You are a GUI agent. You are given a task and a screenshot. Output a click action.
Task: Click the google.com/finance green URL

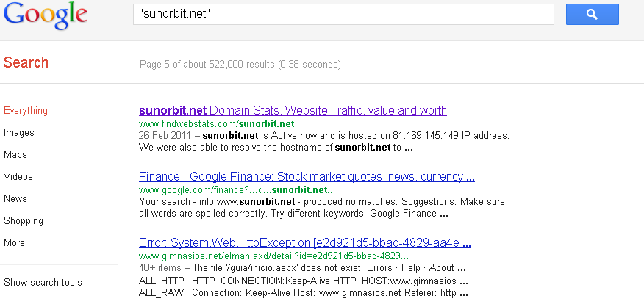pos(237,190)
